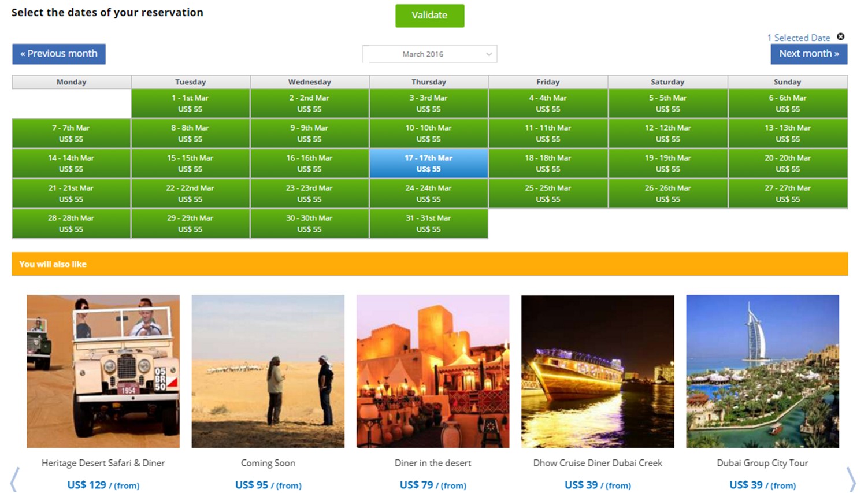Select 14th Mar date cell
Screen dimensions: 868x493
(71, 164)
